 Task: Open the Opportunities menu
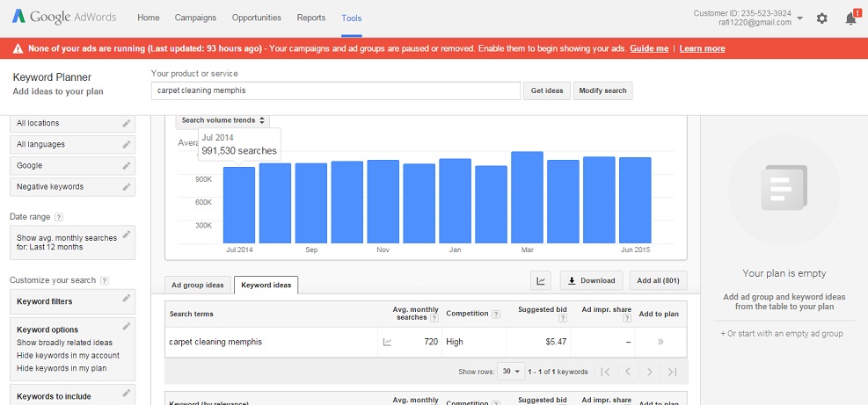click(256, 18)
